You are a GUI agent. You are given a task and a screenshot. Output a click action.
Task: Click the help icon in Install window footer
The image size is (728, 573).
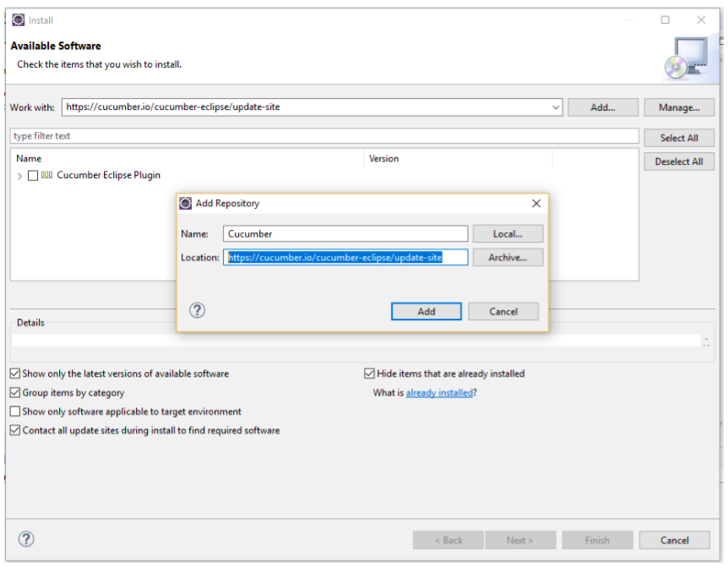pyautogui.click(x=26, y=539)
